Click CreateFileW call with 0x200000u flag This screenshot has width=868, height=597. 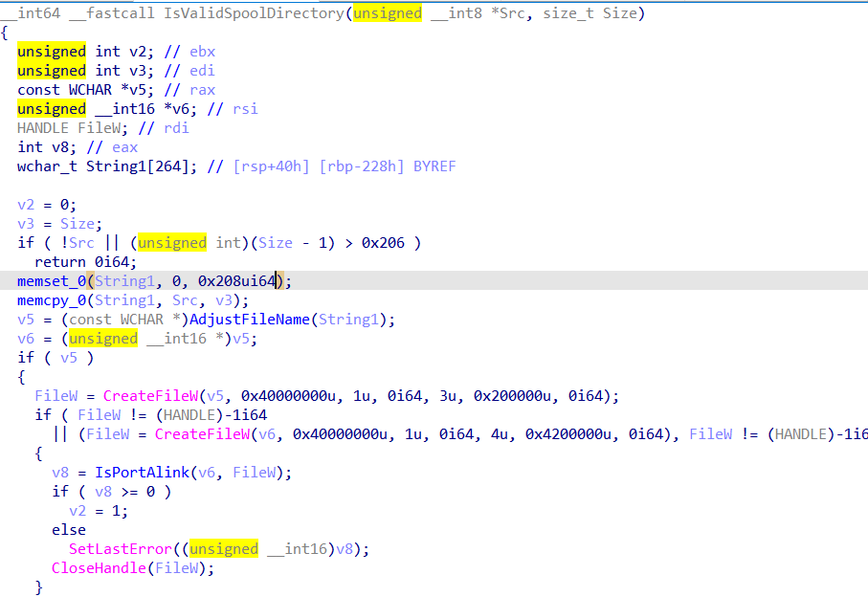point(150,396)
